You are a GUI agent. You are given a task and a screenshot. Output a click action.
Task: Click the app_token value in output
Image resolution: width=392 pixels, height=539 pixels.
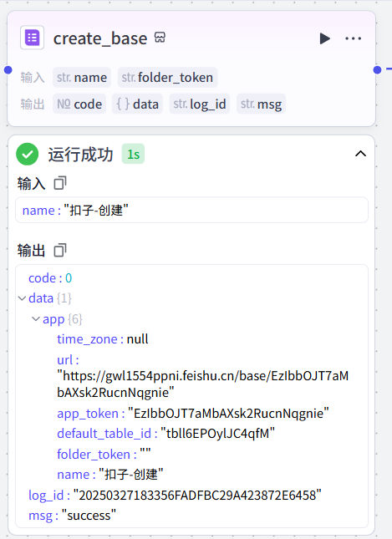[x=228, y=413]
